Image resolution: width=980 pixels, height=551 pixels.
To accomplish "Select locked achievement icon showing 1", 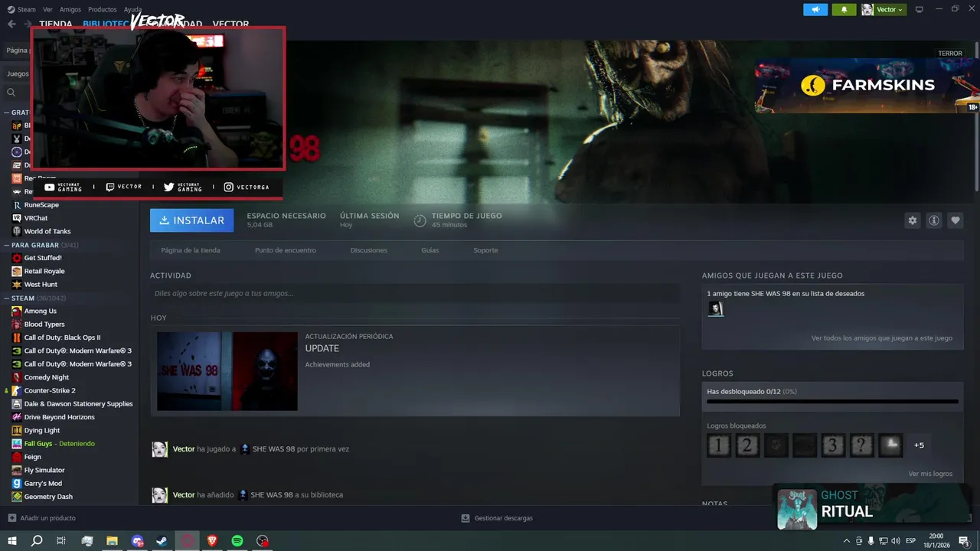I will click(718, 445).
